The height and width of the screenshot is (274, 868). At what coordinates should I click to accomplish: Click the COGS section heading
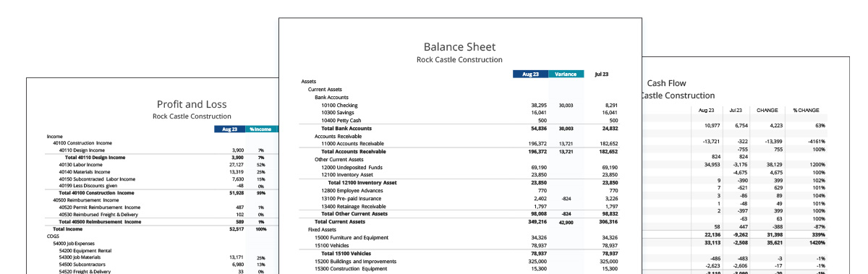point(53,236)
